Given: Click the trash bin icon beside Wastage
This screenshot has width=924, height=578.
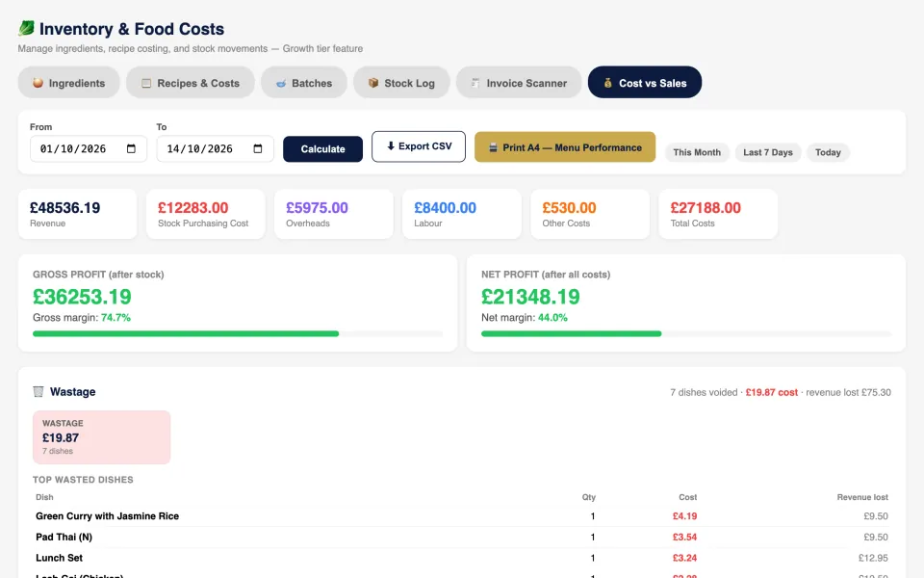Looking at the screenshot, I should coord(38,392).
